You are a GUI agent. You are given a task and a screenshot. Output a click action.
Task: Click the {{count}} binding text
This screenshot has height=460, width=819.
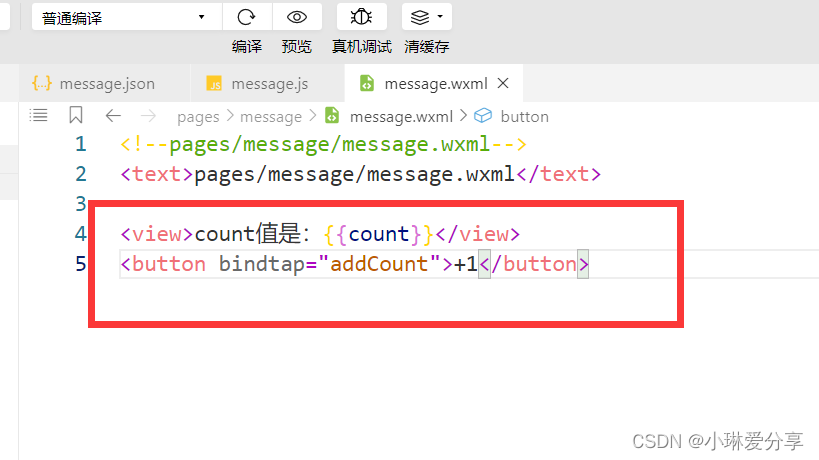378,234
